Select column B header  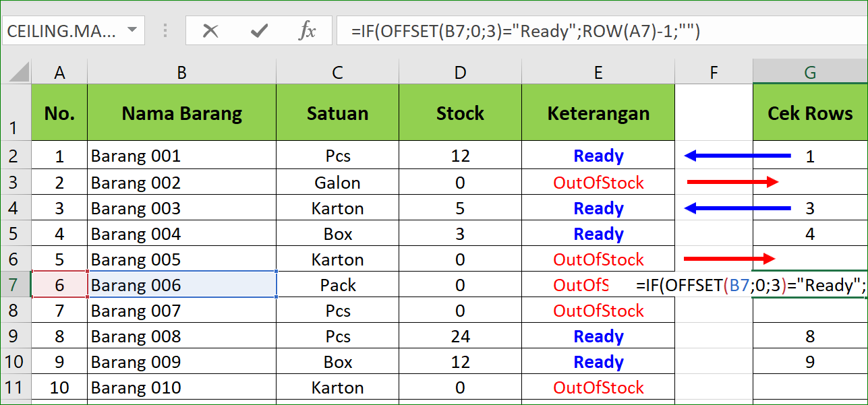coord(181,72)
